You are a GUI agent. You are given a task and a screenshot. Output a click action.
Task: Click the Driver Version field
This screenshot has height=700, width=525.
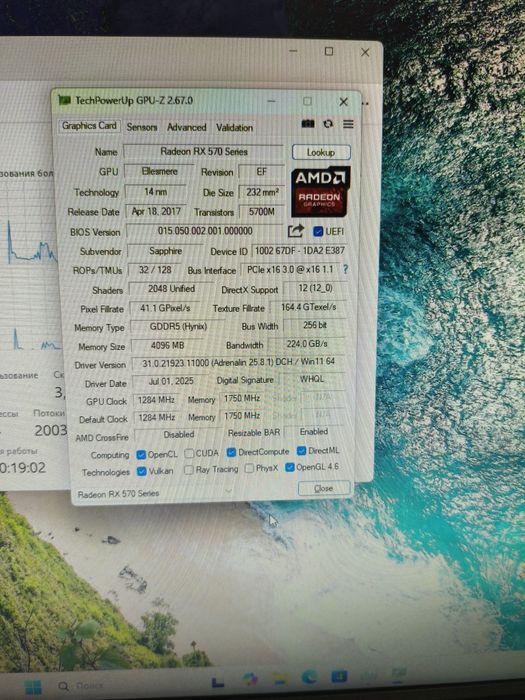(238, 362)
